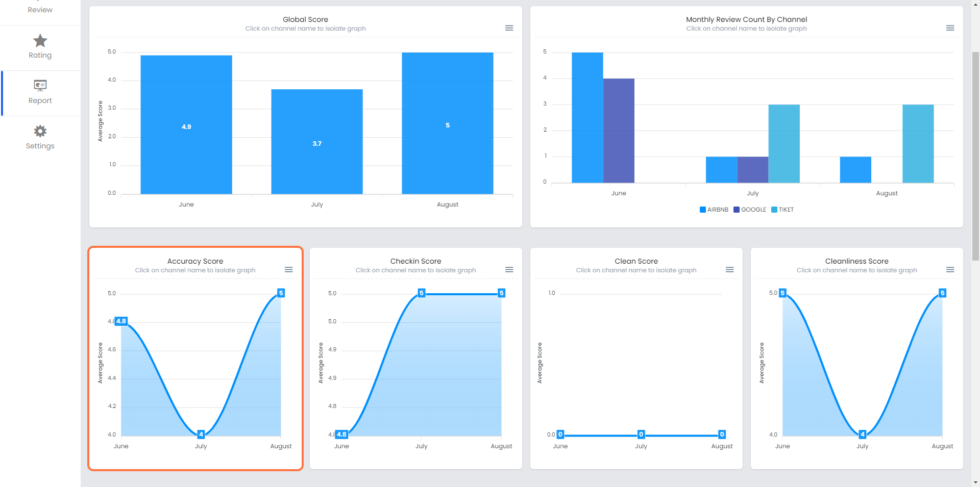Click Checkin Score July 5 data point
The width and height of the screenshot is (980, 487).
tap(422, 293)
